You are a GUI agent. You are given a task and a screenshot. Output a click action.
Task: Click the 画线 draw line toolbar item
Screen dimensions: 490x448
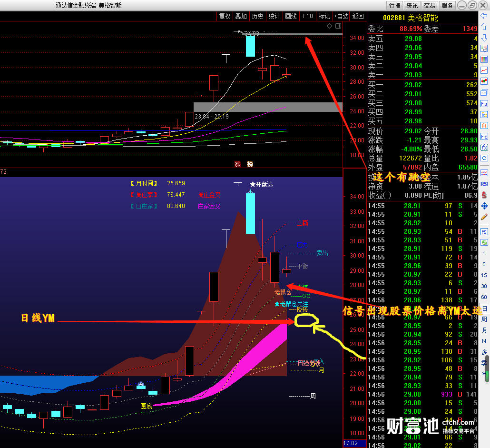[291, 16]
